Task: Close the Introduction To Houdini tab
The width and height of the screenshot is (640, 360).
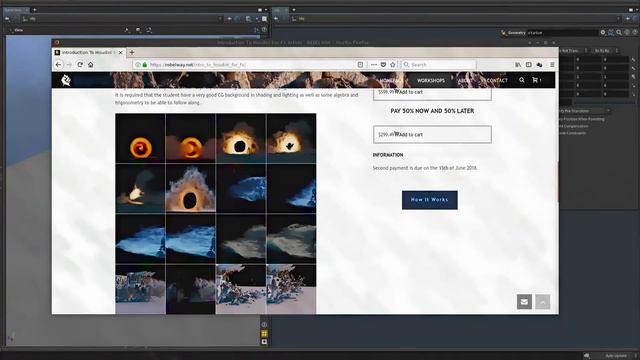Action: [120, 52]
